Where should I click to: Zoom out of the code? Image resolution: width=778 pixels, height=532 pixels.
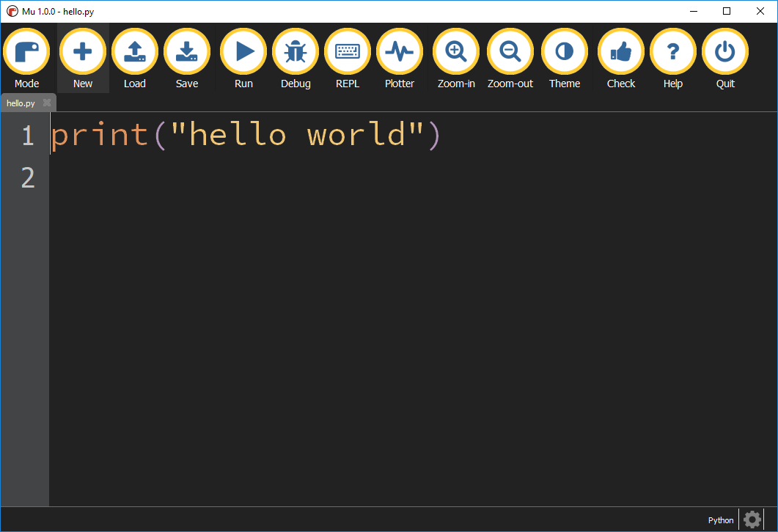510,51
